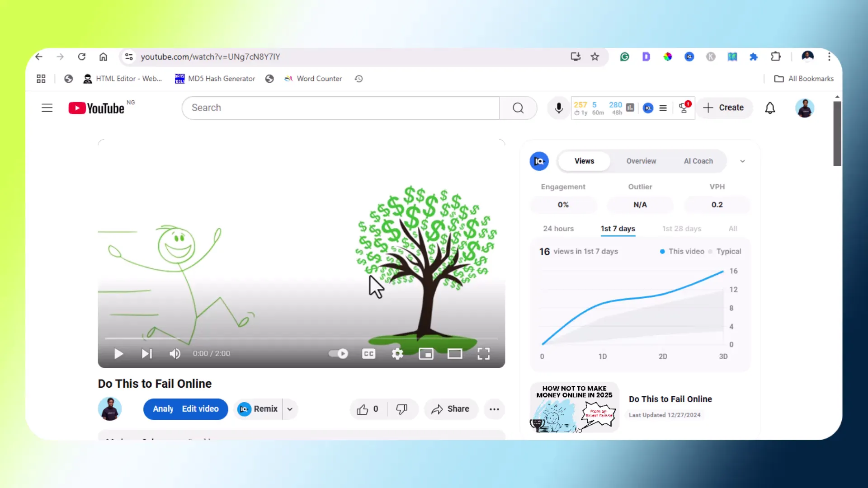Open the browser home page
868x488 pixels.
coord(103,57)
